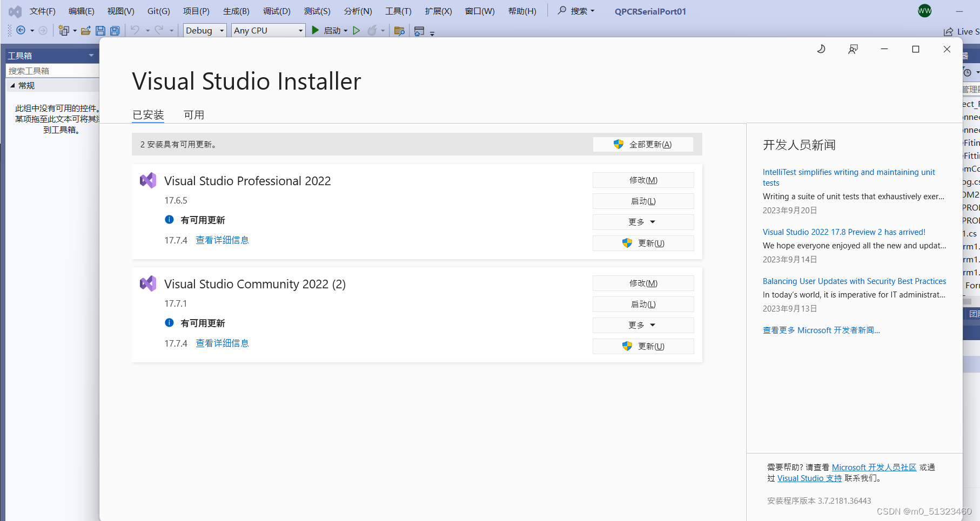980x521 pixels.
Task: Open the 更多 dropdown for Professional 2022
Action: pyautogui.click(x=643, y=222)
